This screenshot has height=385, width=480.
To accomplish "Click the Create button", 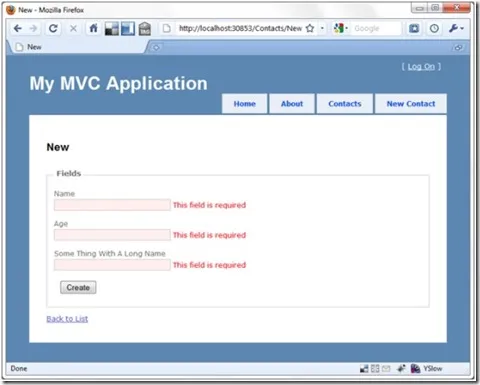I will (x=78, y=287).
